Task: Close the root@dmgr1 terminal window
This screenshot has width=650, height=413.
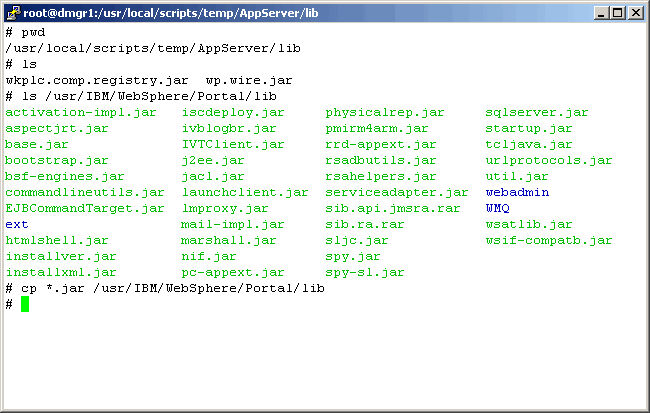Action: pyautogui.click(x=634, y=13)
